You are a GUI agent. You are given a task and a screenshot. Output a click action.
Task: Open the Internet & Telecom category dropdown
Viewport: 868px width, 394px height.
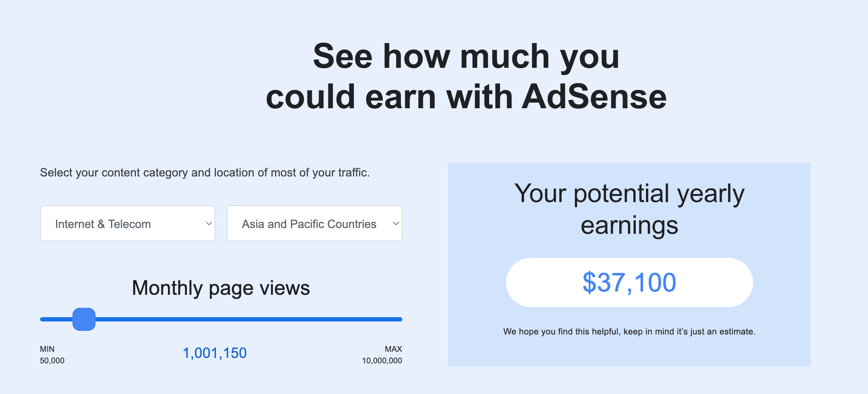(127, 223)
